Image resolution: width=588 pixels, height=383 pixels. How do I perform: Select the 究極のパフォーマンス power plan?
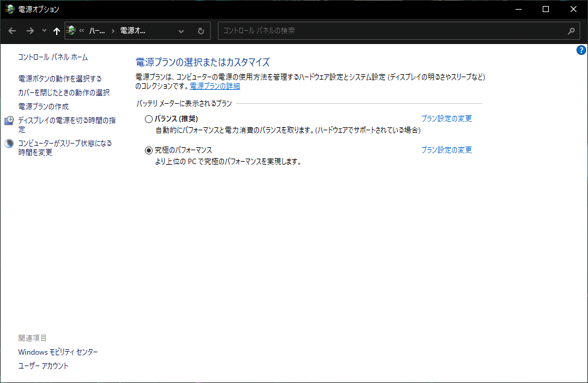149,150
